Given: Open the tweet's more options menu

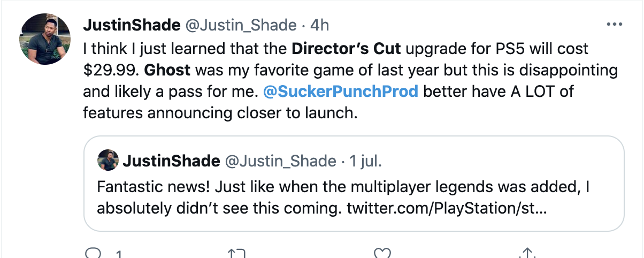Looking at the screenshot, I should 612,25.
